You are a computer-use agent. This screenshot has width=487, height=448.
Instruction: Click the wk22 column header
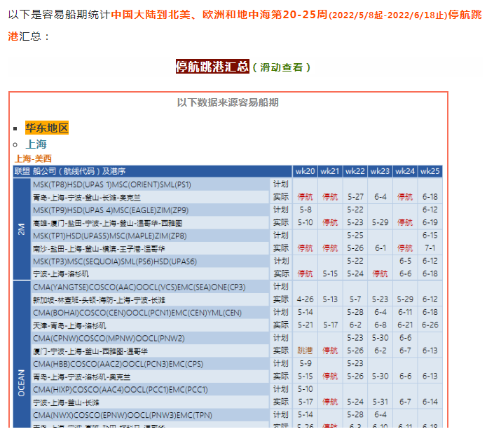point(355,171)
